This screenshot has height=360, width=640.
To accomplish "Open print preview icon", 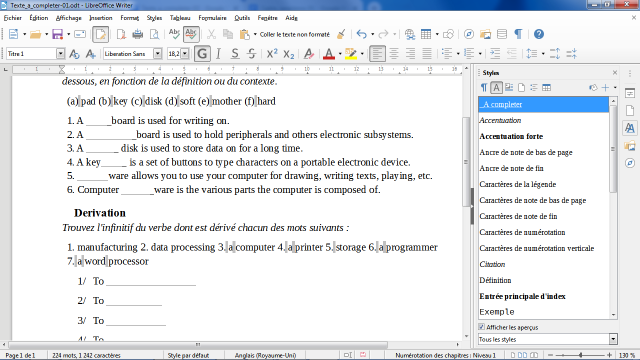I will [154, 34].
